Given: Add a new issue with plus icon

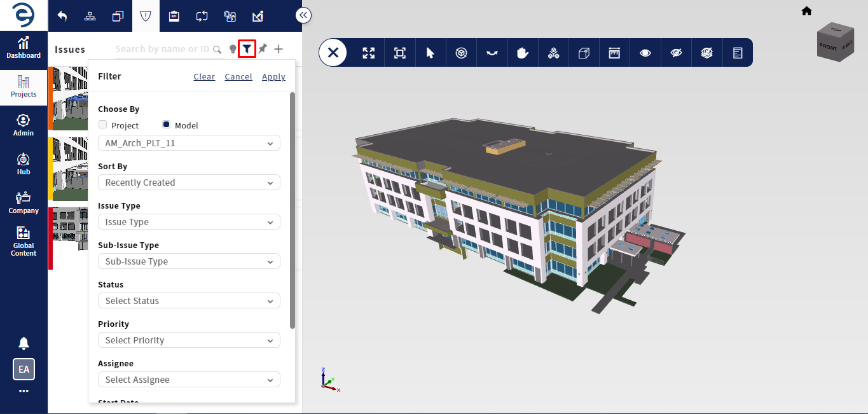Looking at the screenshot, I should (279, 49).
